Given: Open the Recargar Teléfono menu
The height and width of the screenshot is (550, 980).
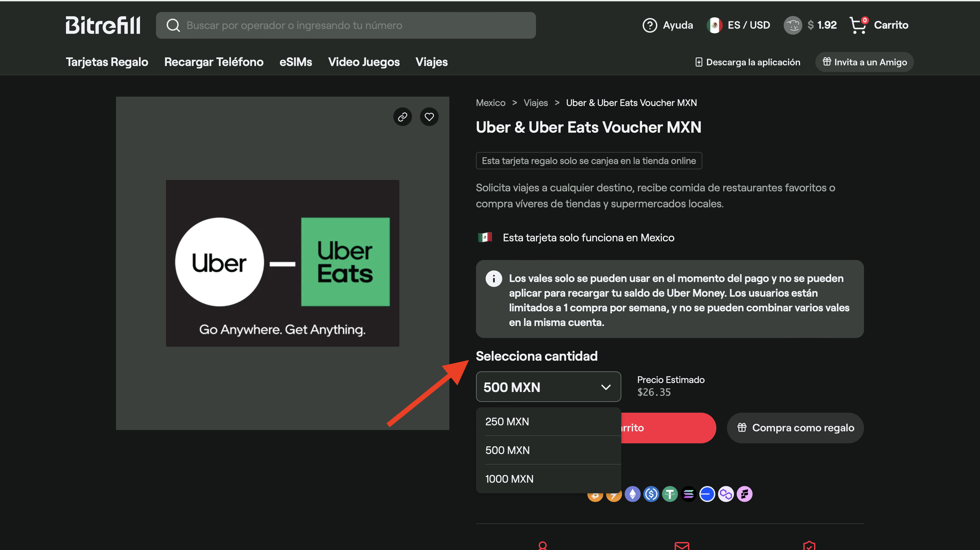Looking at the screenshot, I should [x=214, y=62].
